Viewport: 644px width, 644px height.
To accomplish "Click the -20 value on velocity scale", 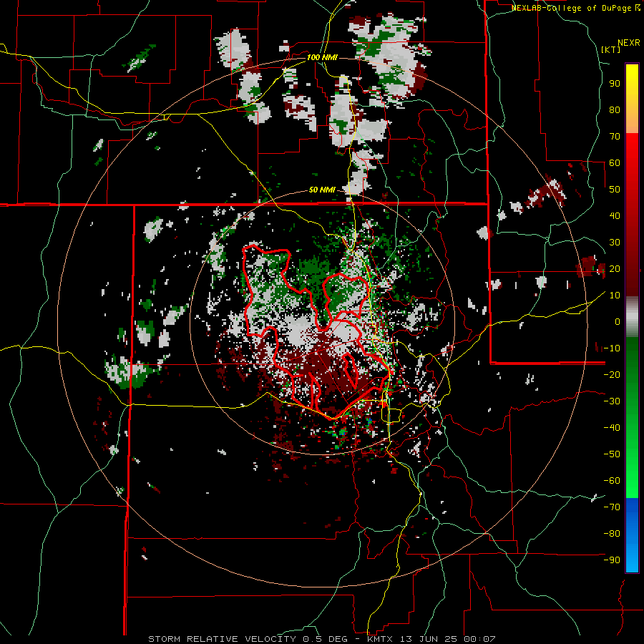I will click(x=612, y=374).
